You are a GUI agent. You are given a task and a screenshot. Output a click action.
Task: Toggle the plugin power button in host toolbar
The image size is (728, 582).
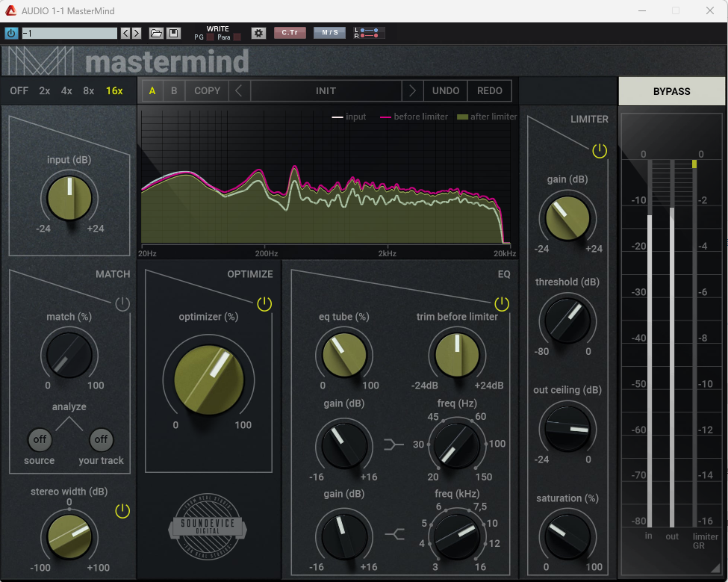pos(11,33)
